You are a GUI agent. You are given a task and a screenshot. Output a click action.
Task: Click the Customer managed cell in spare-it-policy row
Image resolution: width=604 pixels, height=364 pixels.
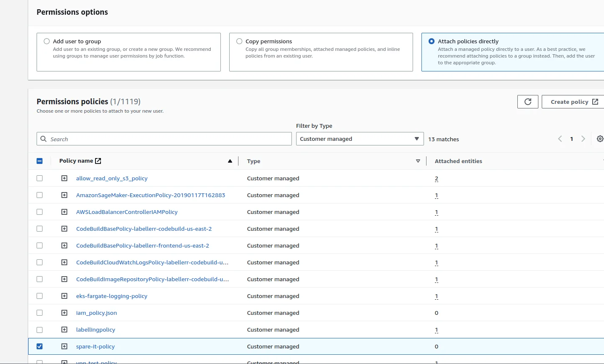273,346
